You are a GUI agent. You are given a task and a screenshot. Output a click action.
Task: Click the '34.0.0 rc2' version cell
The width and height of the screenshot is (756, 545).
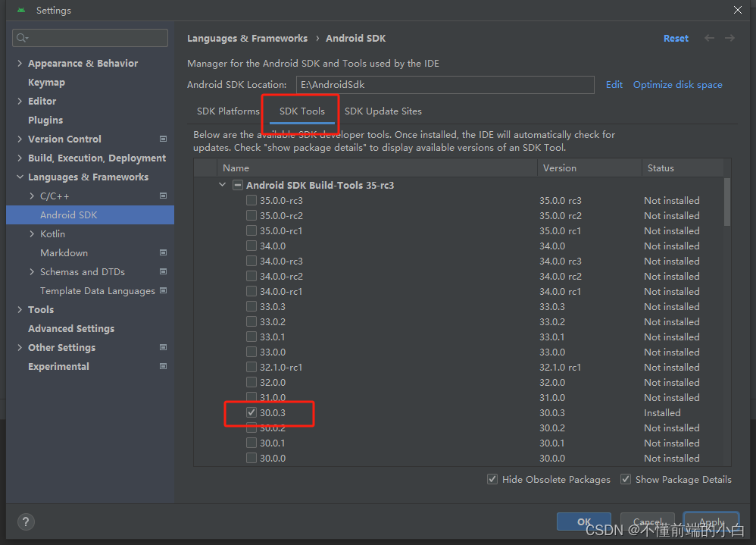[561, 277]
